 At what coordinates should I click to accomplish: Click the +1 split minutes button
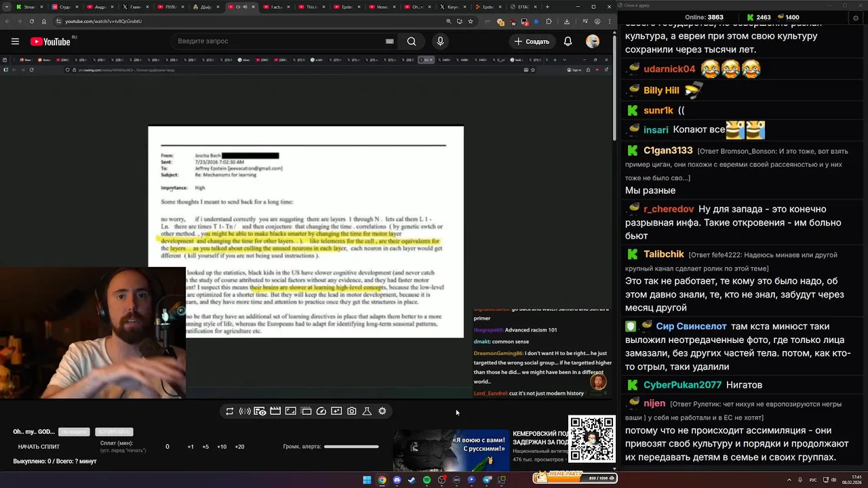point(191,447)
